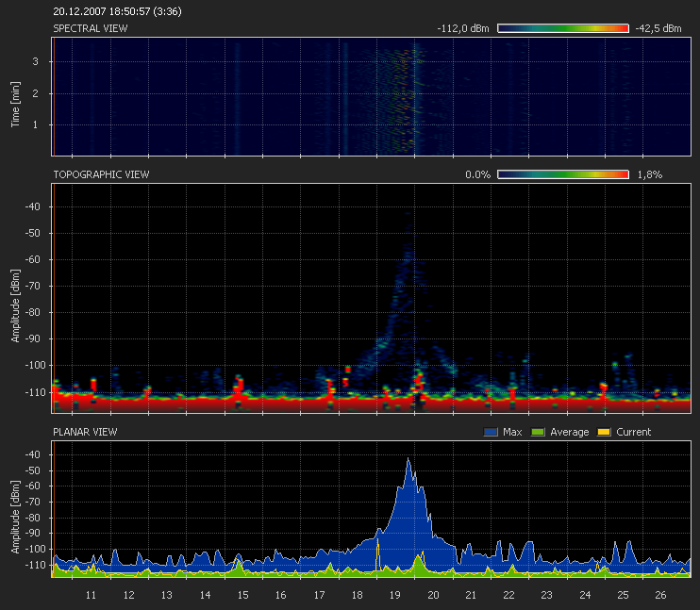Click the Max legend label

tap(512, 432)
